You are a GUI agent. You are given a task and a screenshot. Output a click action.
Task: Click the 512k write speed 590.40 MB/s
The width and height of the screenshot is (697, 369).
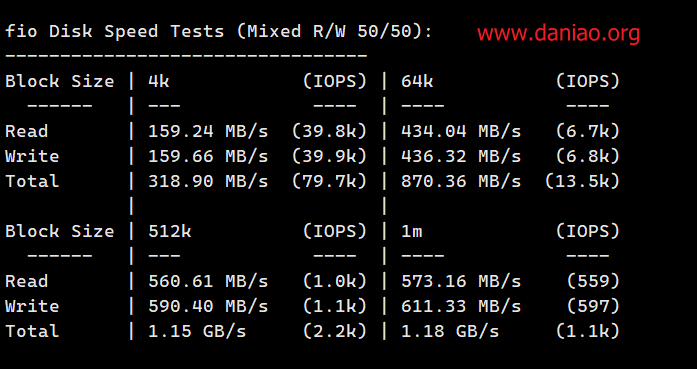pos(208,306)
